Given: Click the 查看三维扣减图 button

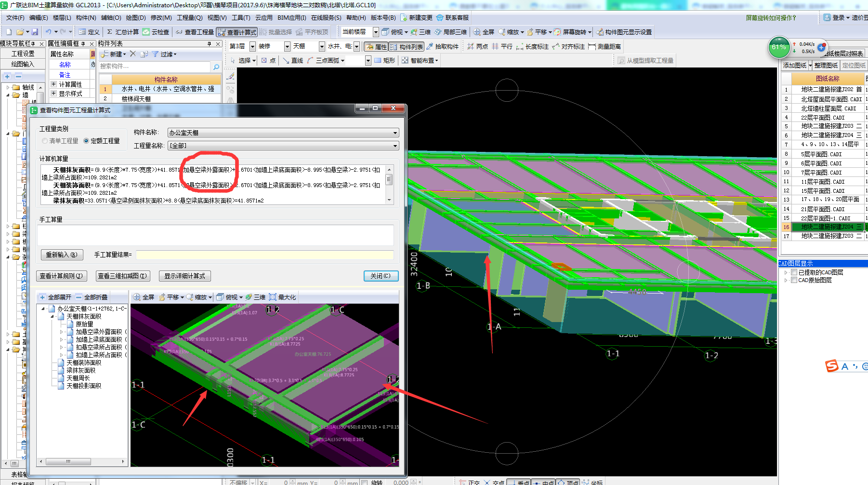Looking at the screenshot, I should [122, 276].
